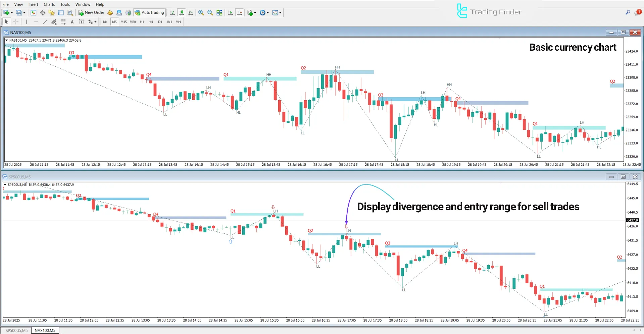Image resolution: width=644 pixels, height=334 pixels.
Task: Open the search magnifier at top right
Action: tap(628, 12)
